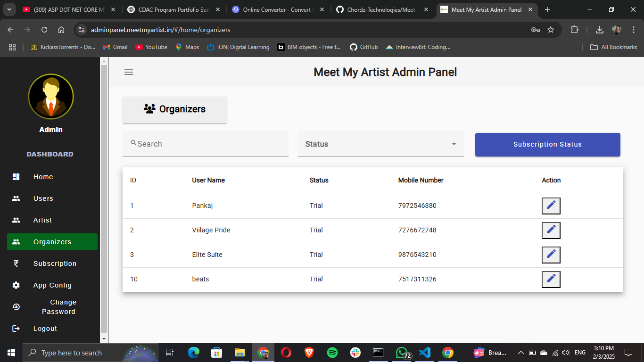Click the Logout icon in sidebar

pyautogui.click(x=16, y=329)
